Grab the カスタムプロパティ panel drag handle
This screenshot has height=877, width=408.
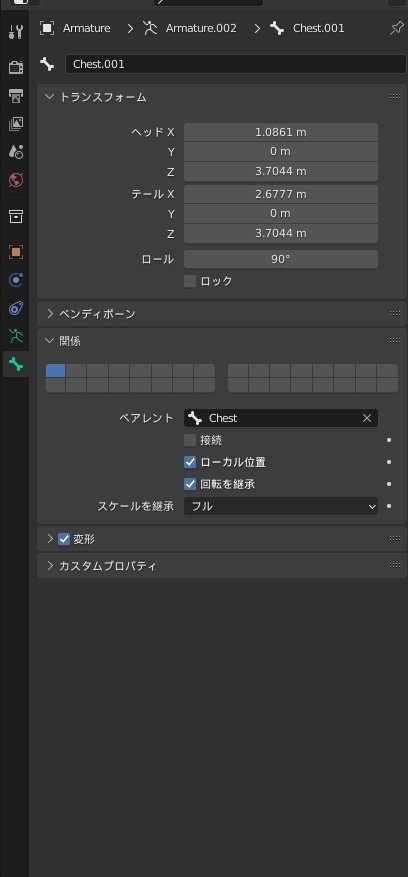click(395, 565)
